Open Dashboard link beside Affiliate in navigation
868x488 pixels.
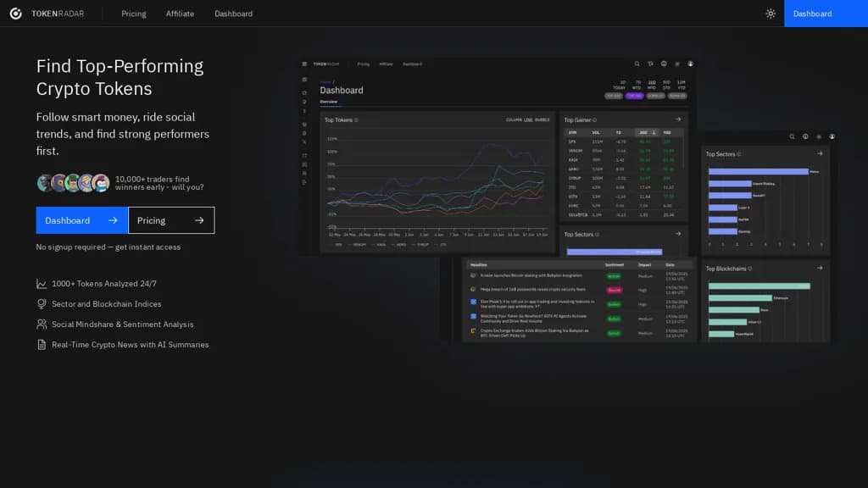pos(233,14)
